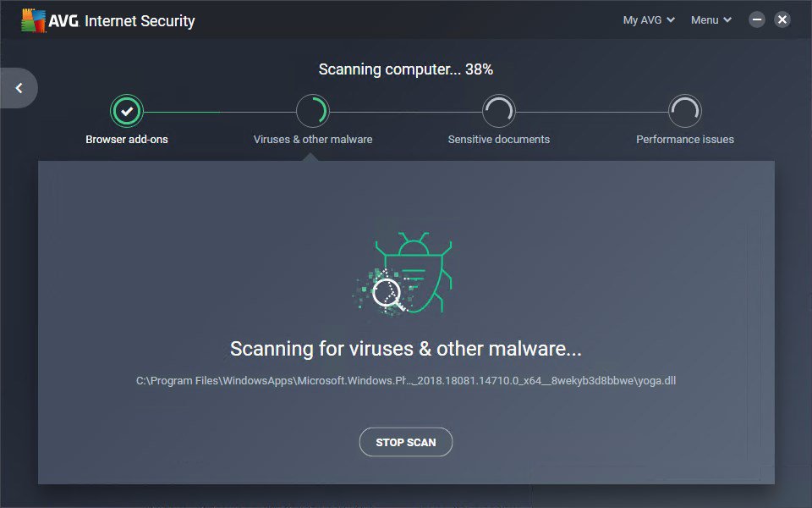
Task: Minimize the AVG window
Action: point(756,20)
